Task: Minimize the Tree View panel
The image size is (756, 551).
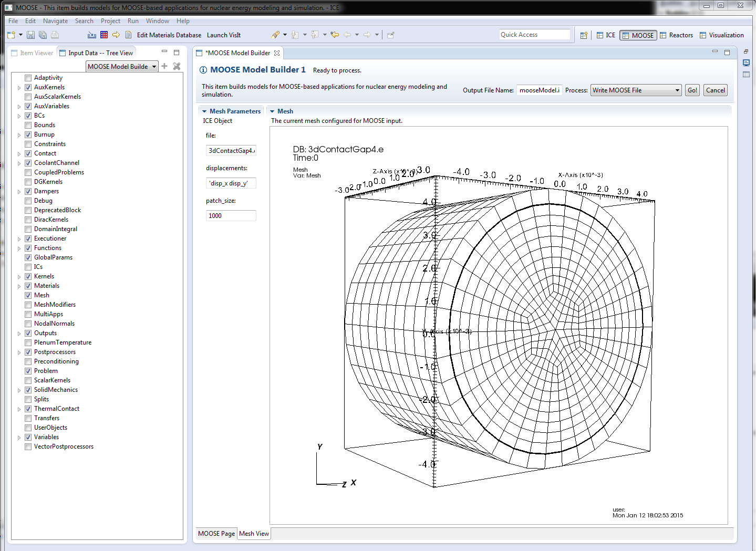Action: pos(164,52)
